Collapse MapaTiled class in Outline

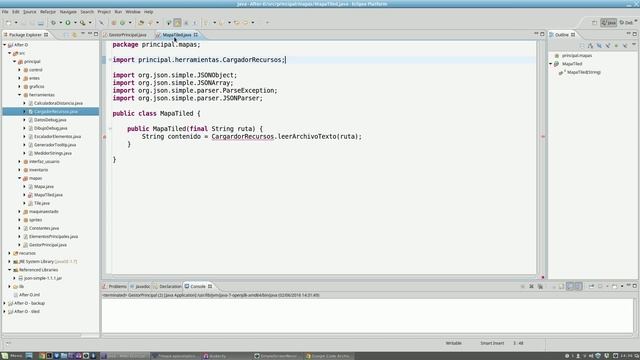(x=551, y=64)
